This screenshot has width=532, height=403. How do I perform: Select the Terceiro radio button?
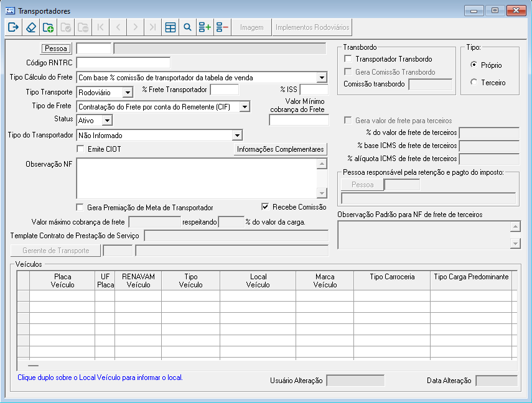(473, 81)
